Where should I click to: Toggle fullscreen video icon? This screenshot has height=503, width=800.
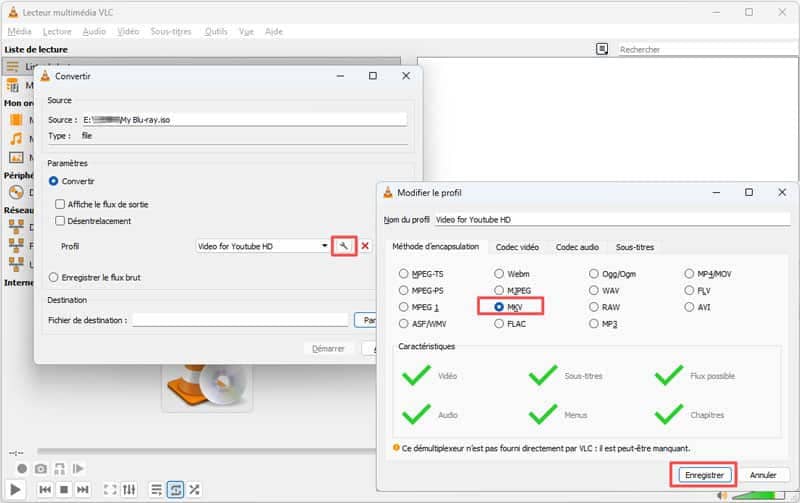pos(106,489)
